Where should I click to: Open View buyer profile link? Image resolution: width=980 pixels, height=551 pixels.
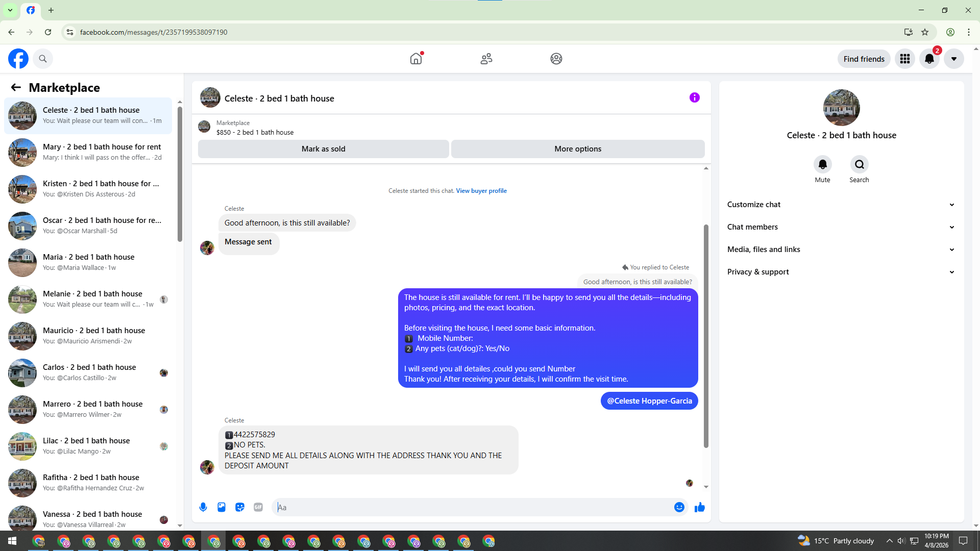[x=481, y=191]
